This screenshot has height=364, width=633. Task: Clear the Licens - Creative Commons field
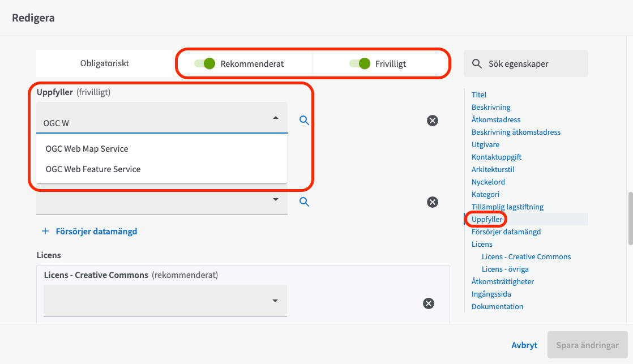click(x=429, y=303)
